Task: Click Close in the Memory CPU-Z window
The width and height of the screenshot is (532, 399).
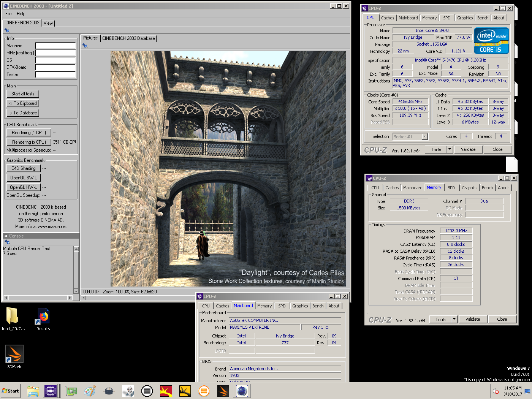Action: tap(502, 319)
